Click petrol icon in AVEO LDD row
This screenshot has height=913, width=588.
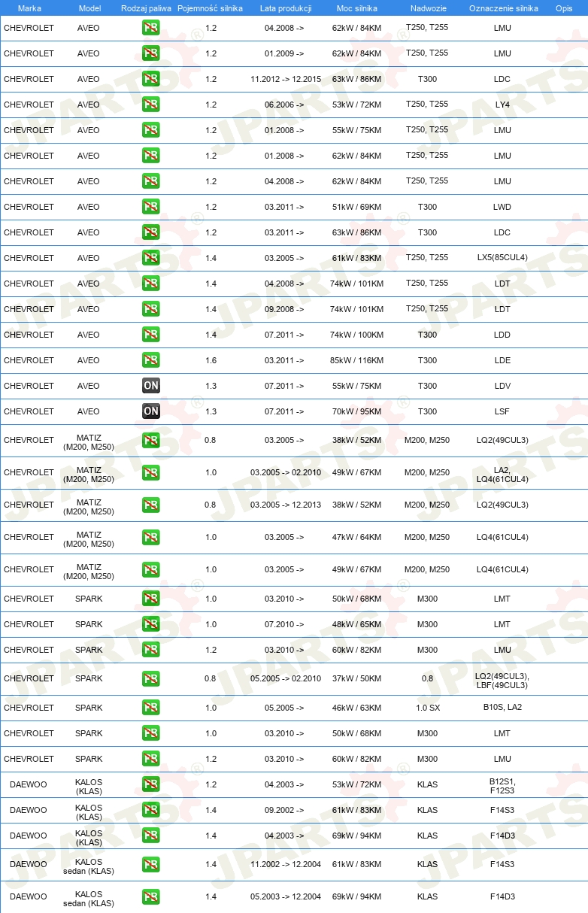pyautogui.click(x=151, y=335)
